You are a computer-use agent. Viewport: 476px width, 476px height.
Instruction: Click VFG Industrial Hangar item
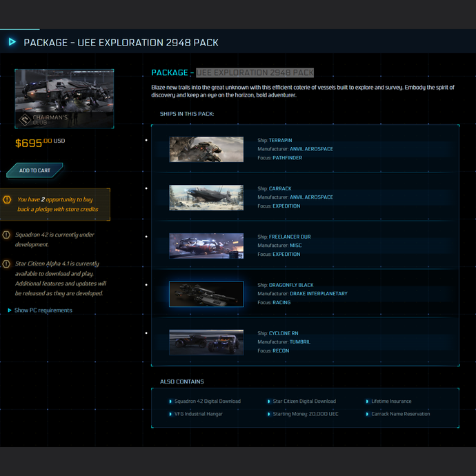point(198,414)
